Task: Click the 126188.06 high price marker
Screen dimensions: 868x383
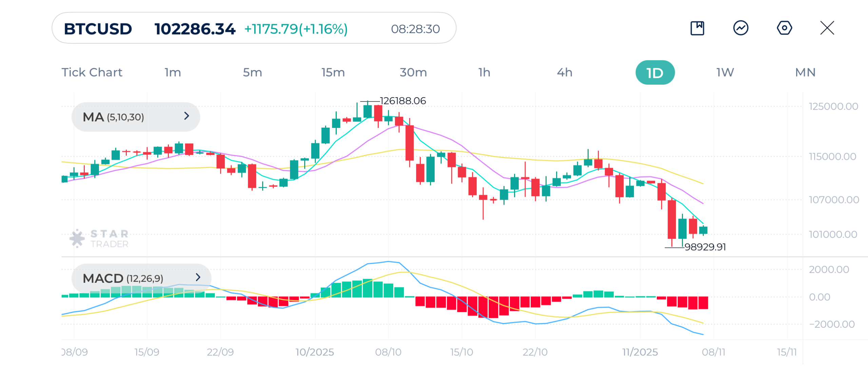Action: click(x=402, y=101)
